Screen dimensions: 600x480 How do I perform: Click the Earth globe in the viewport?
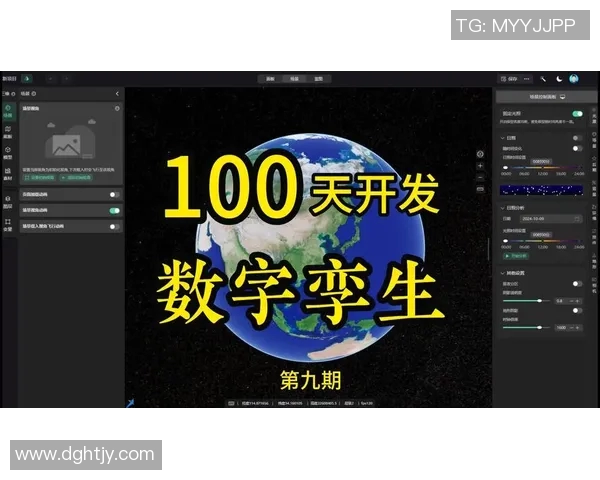310,247
